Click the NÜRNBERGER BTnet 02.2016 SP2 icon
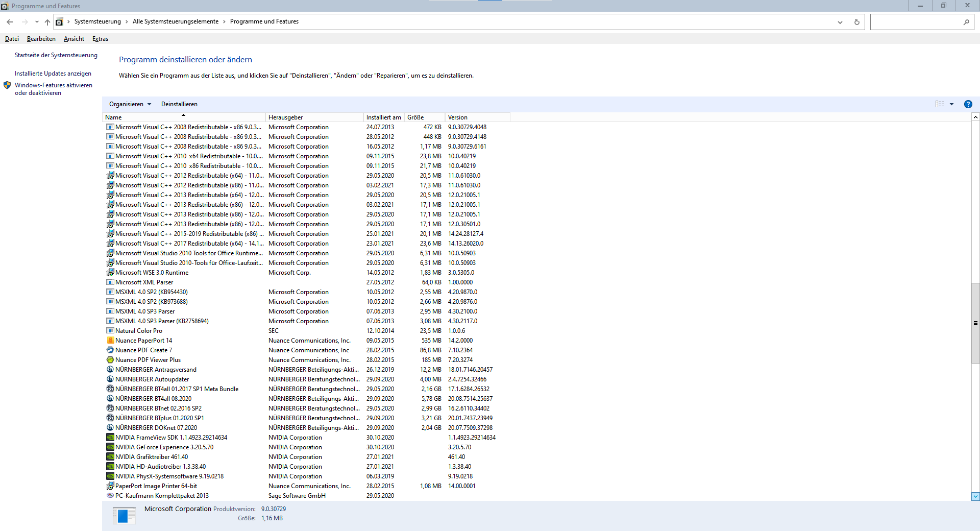 coord(110,408)
